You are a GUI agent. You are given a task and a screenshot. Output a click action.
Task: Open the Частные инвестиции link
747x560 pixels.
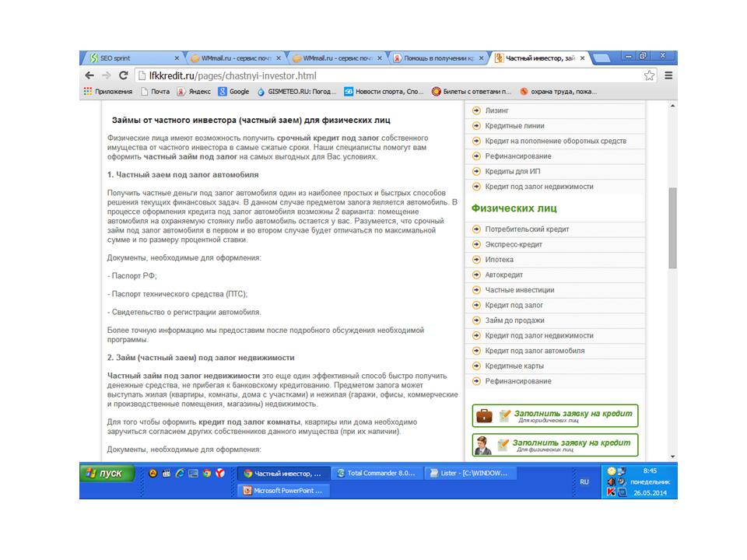[x=519, y=290]
